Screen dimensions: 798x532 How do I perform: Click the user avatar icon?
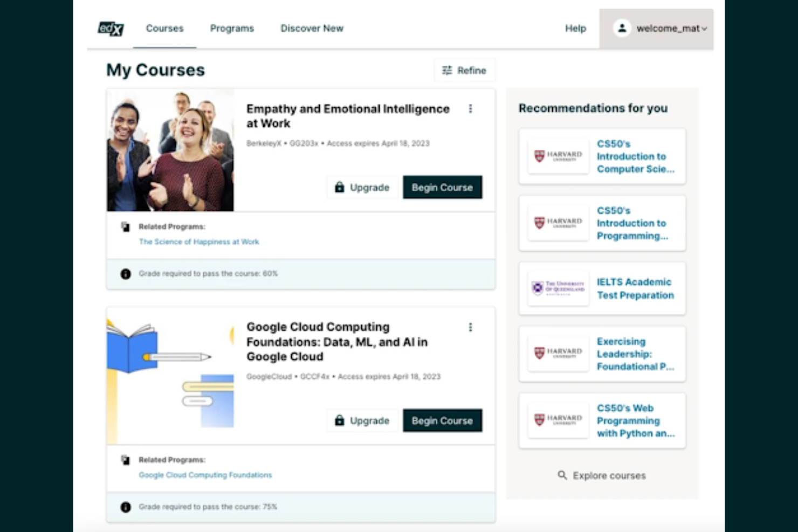pos(622,28)
